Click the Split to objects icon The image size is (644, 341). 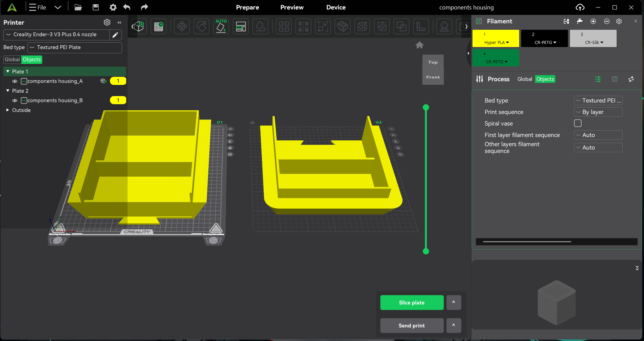pos(284,26)
